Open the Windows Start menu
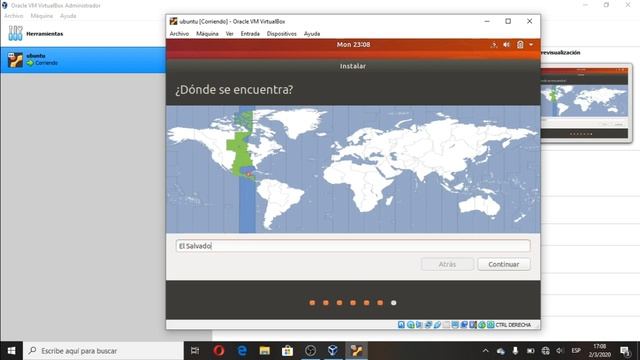 (x=11, y=351)
